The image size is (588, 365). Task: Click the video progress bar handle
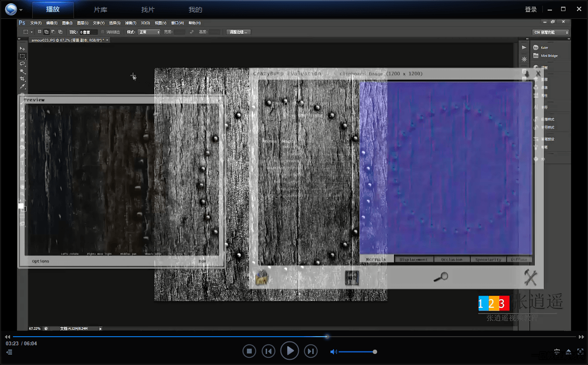pos(327,337)
